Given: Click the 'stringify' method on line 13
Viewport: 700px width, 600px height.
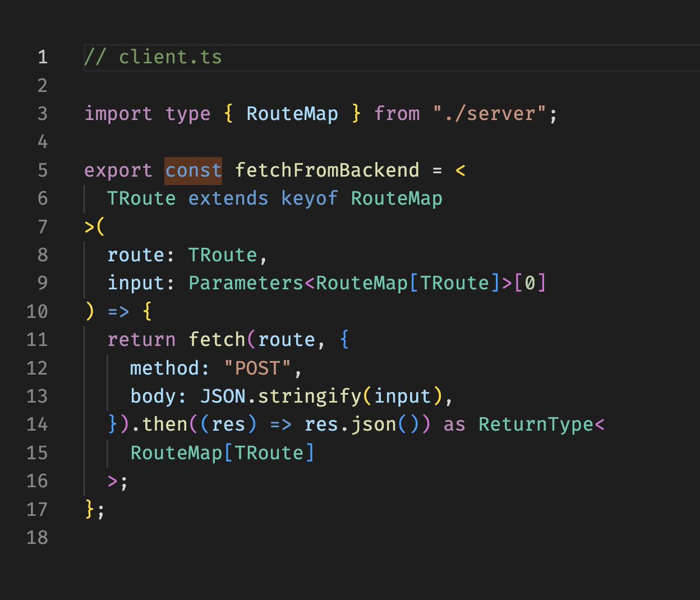Looking at the screenshot, I should click(310, 397).
